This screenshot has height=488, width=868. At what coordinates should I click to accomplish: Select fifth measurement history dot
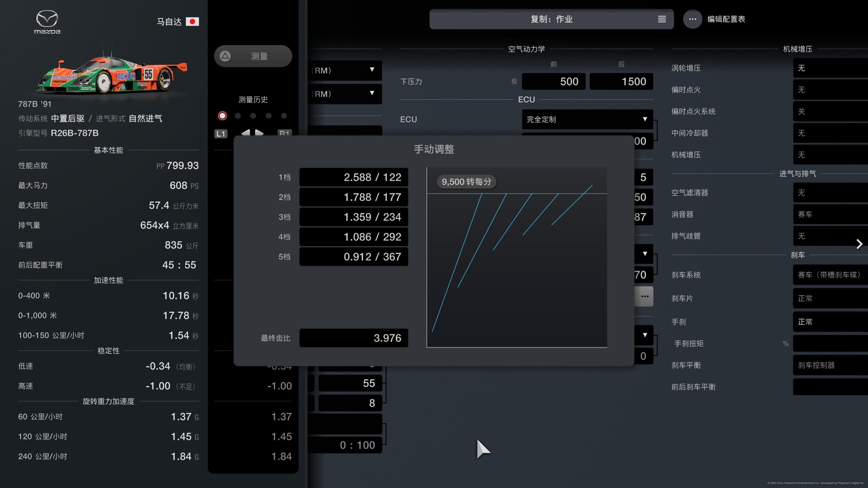point(284,116)
